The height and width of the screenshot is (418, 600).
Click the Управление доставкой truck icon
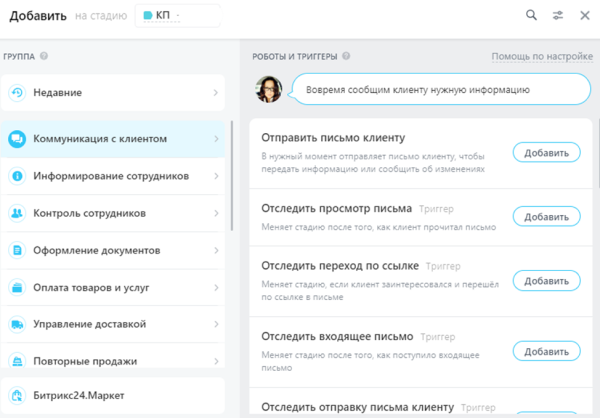pyautogui.click(x=17, y=324)
